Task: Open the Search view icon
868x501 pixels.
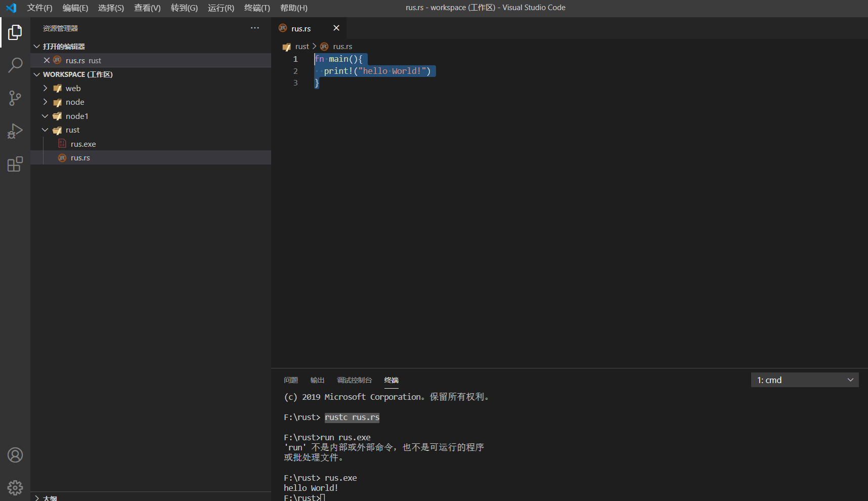Action: [15, 65]
